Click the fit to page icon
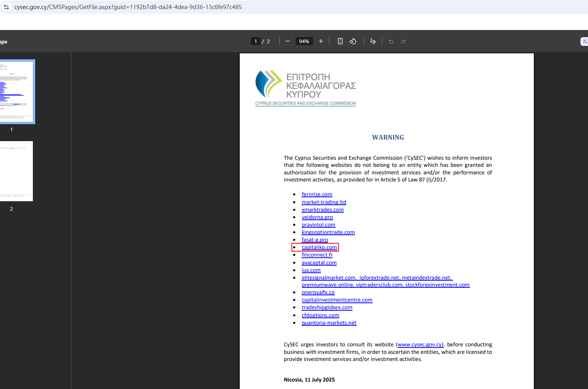Viewport: 588px width, 389px height. coord(340,42)
